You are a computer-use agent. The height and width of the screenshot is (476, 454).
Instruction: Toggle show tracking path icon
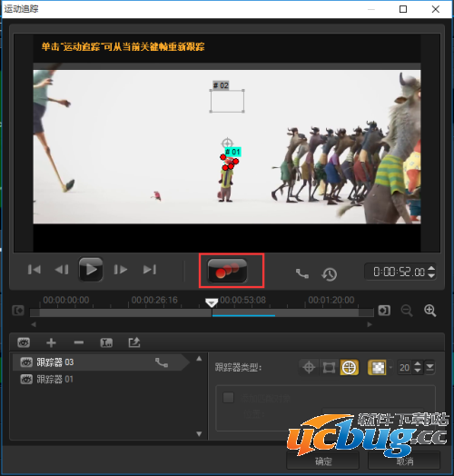point(302,273)
